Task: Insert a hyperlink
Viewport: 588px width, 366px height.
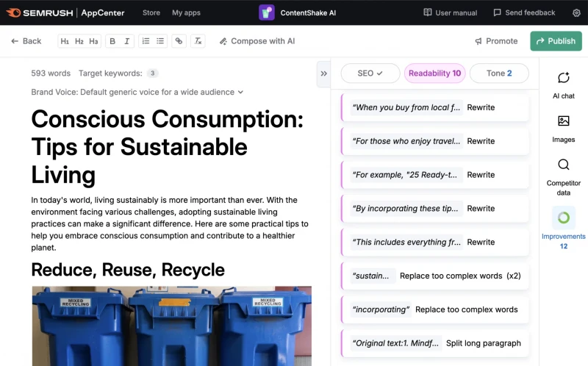Action: (x=179, y=41)
